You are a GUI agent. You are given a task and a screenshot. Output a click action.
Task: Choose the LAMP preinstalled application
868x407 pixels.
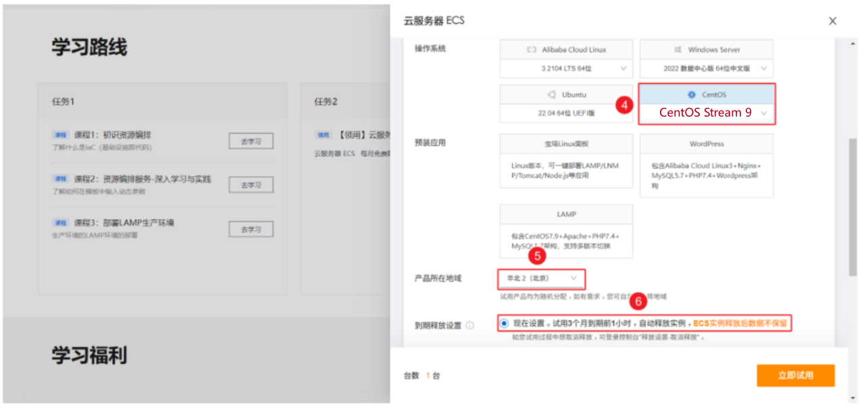566,232
